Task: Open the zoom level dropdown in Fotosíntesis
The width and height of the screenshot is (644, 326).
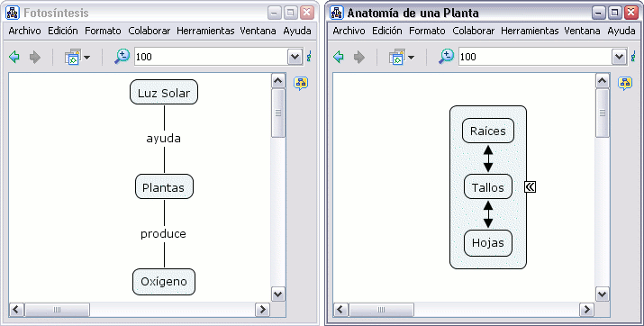Action: pyautogui.click(x=295, y=57)
